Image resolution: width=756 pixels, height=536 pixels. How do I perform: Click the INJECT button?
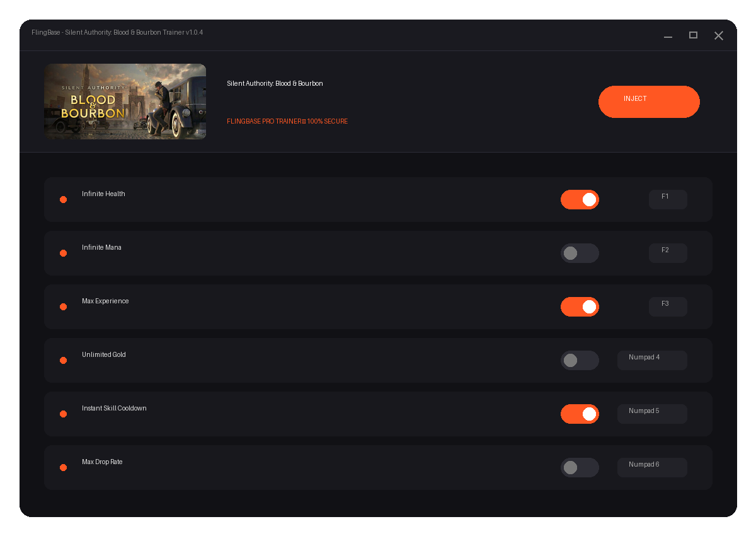point(649,102)
